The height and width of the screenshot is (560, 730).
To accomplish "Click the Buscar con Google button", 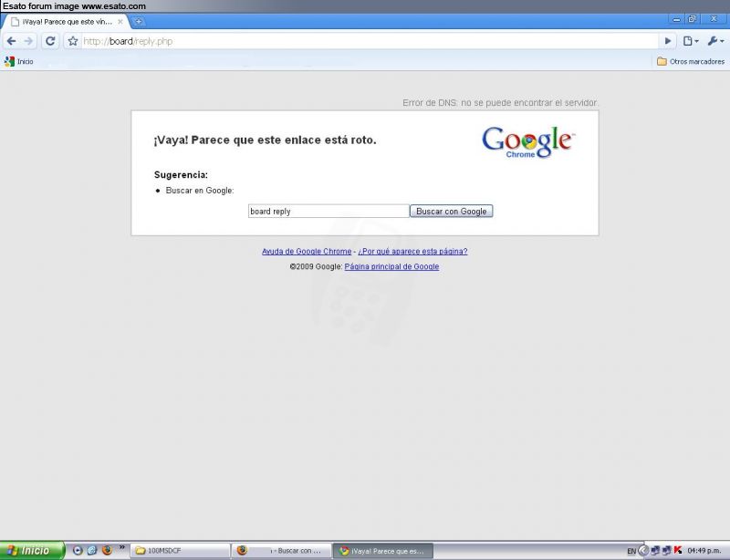I will [451, 211].
